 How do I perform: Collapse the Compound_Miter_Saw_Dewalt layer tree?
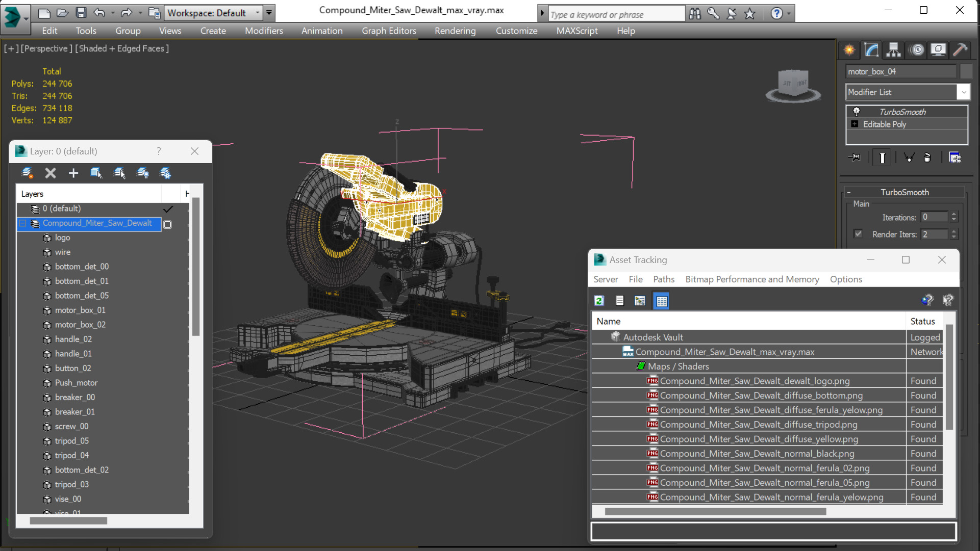(x=23, y=223)
